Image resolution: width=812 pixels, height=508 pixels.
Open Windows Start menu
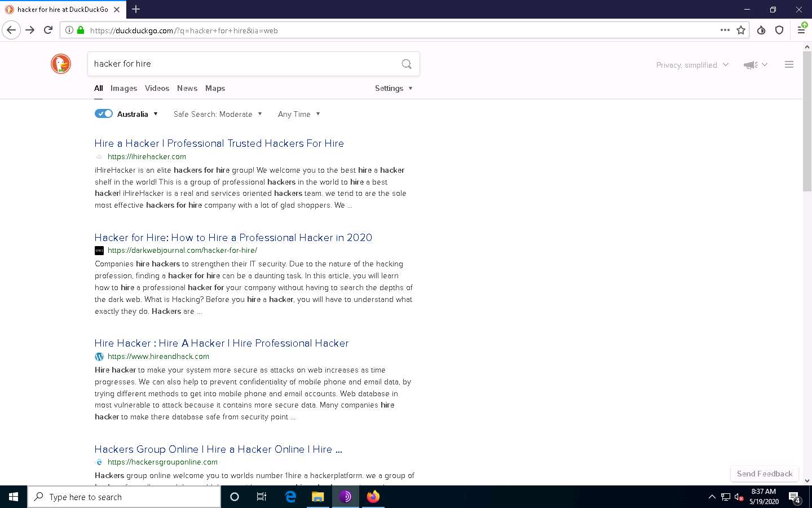[14, 497]
